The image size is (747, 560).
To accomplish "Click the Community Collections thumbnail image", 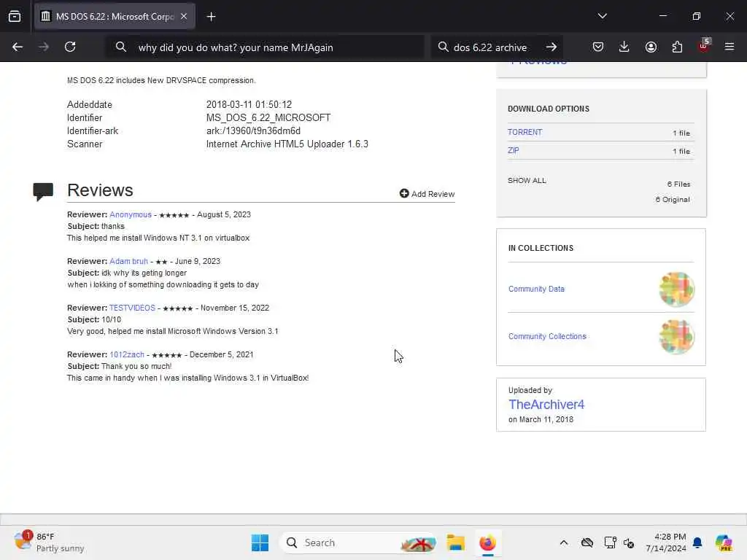I will pos(676,336).
